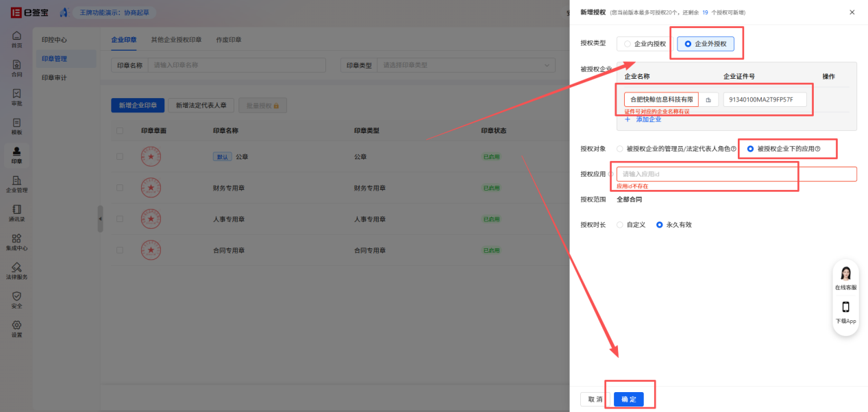The height and width of the screenshot is (412, 868).
Task: Click the blue 确定 button
Action: (x=628, y=399)
